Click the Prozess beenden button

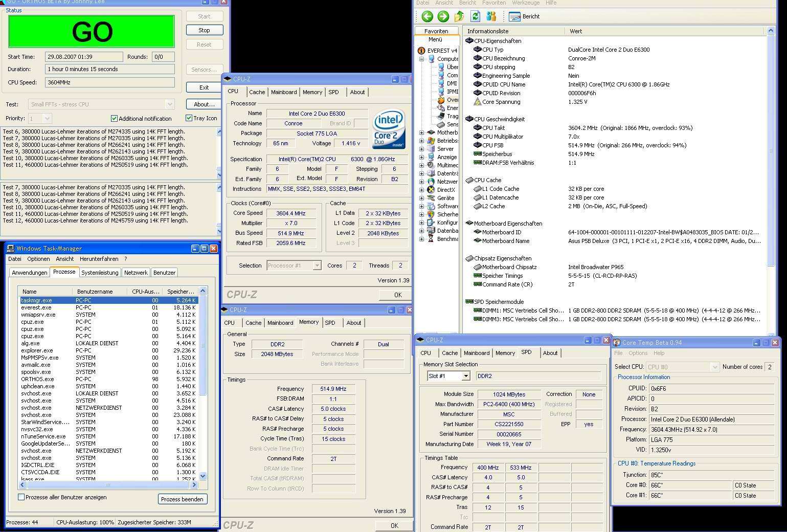[x=182, y=499]
